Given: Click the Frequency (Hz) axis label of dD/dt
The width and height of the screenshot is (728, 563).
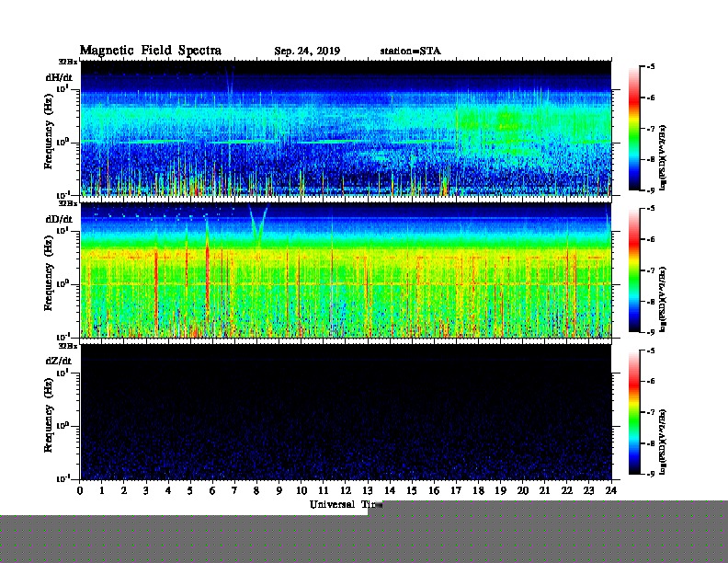Looking at the screenshot, I should (49, 273).
